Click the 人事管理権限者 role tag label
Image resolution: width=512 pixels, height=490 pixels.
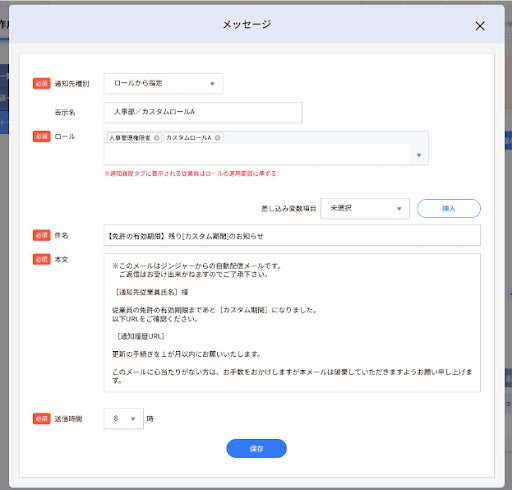pyautogui.click(x=130, y=138)
